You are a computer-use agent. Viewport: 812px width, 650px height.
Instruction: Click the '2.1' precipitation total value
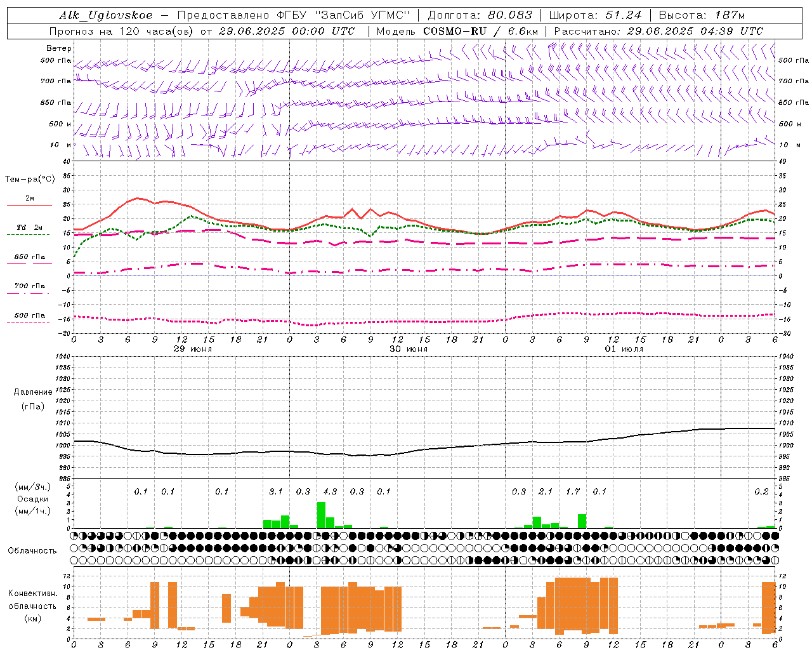(546, 491)
